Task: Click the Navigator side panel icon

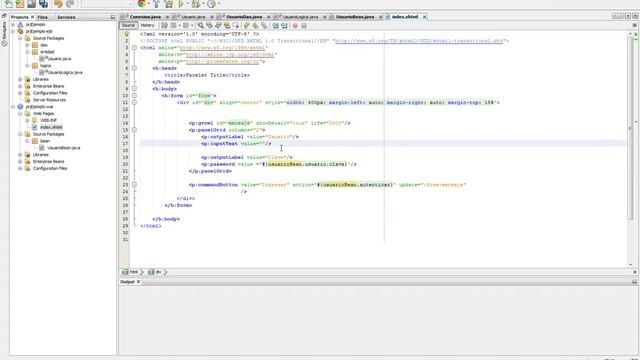Action: pos(4,33)
